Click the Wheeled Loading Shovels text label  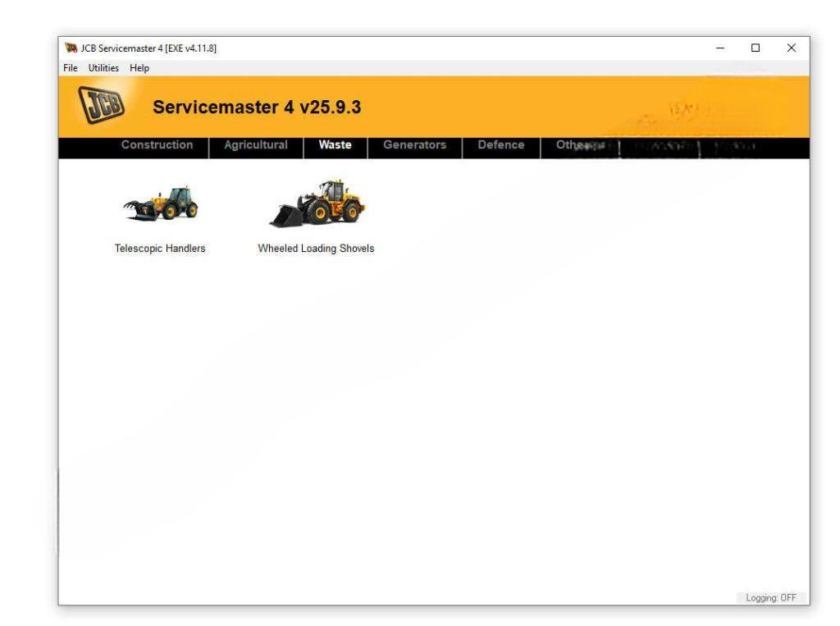click(316, 249)
